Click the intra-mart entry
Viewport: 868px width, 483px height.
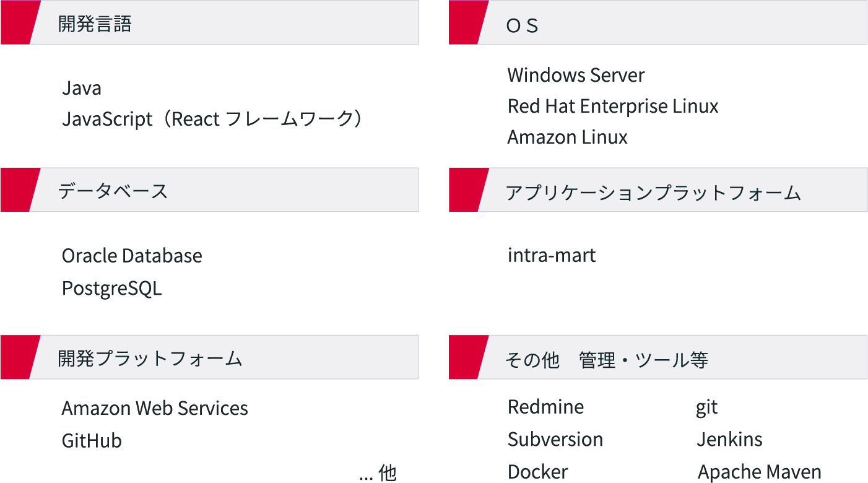[552, 255]
